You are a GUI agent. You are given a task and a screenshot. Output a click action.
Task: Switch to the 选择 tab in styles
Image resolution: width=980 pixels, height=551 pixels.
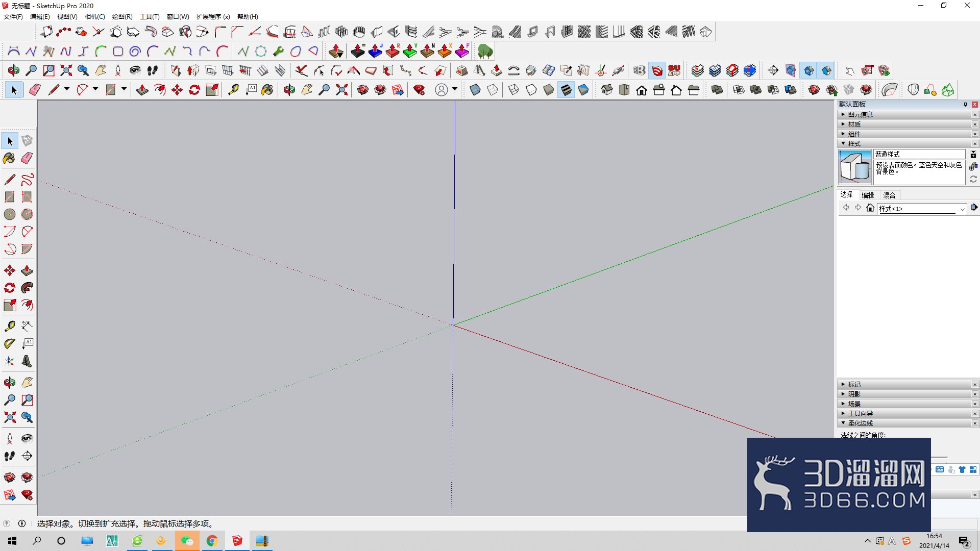click(x=846, y=195)
